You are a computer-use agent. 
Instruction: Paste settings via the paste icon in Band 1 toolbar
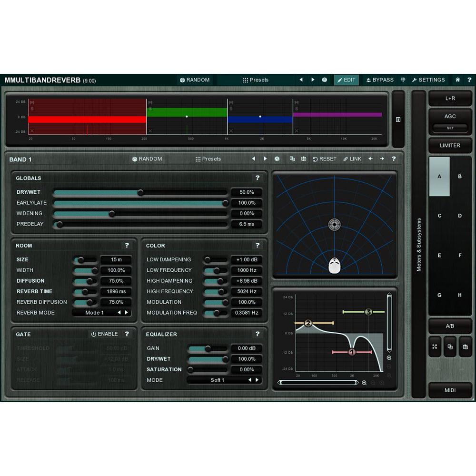304,159
